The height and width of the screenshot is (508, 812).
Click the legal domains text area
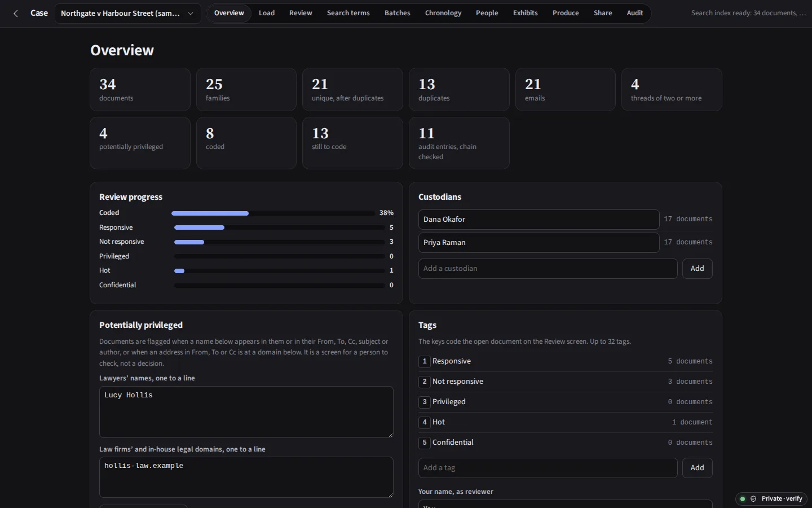[246, 477]
